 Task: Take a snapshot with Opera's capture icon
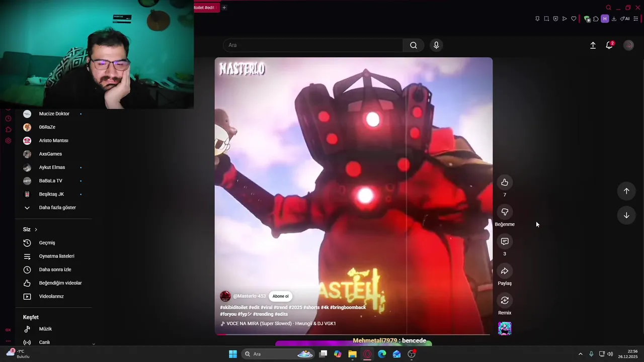pyautogui.click(x=546, y=19)
